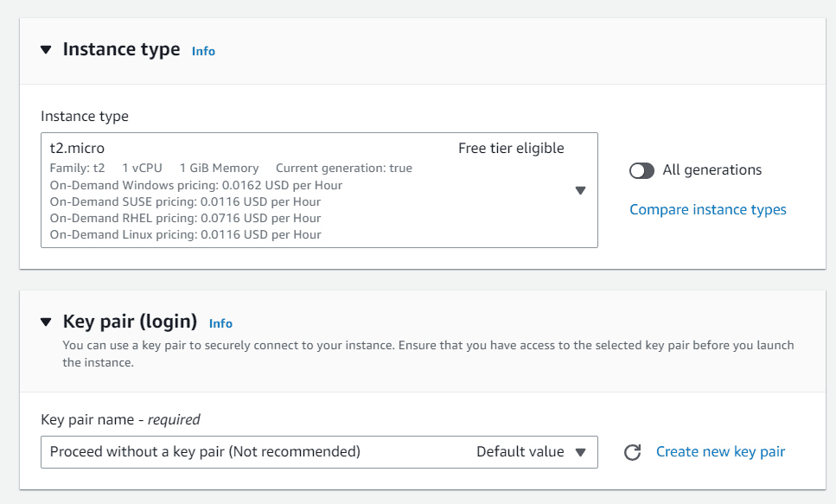This screenshot has height=504, width=836.
Task: Click the Key pair name - required label
Action: pyautogui.click(x=120, y=420)
